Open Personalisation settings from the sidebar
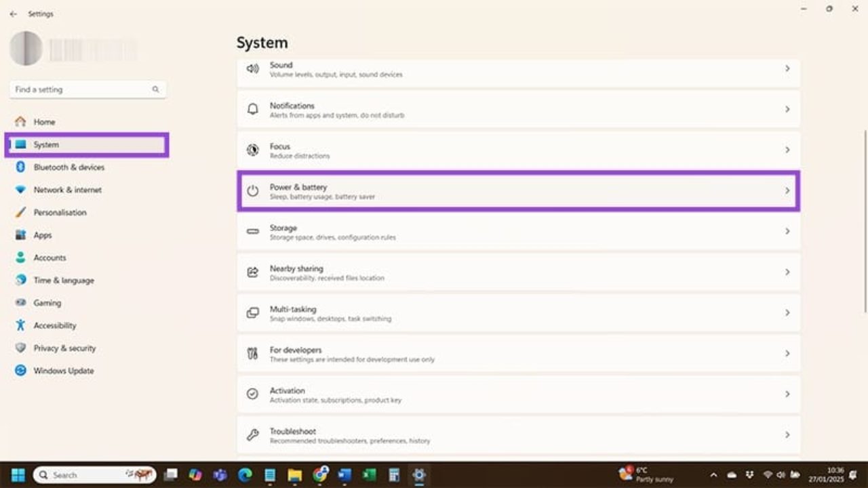 tap(60, 212)
